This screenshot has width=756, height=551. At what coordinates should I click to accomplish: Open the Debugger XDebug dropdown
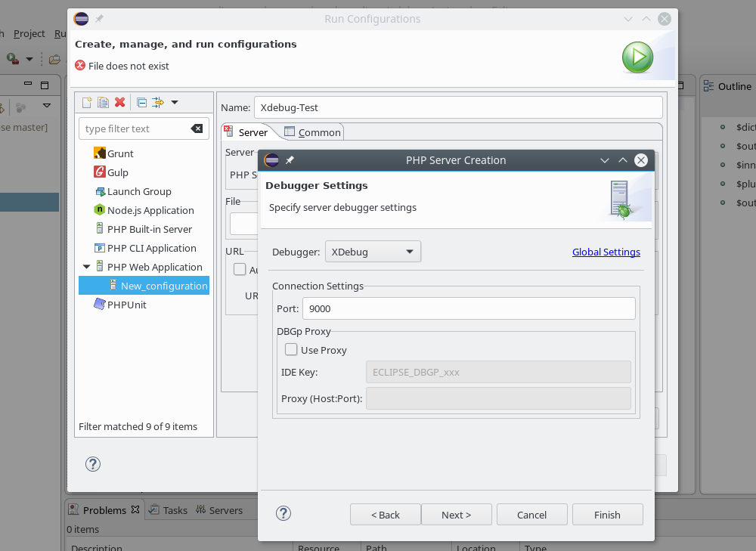373,252
